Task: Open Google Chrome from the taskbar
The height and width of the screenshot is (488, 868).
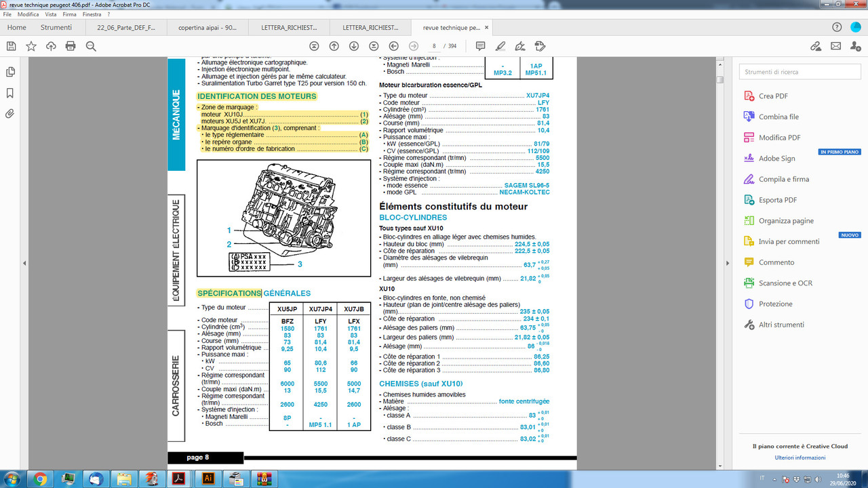Action: [x=40, y=479]
